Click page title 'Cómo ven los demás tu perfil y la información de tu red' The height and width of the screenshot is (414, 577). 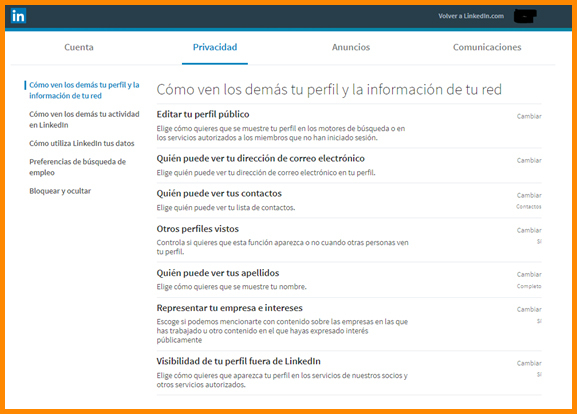pyautogui.click(x=329, y=90)
